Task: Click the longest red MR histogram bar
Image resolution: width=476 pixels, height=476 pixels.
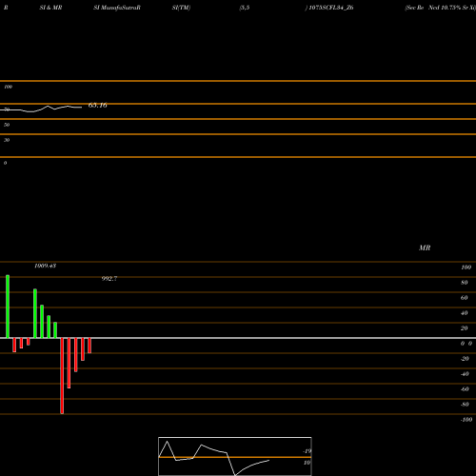Action: tap(62, 376)
